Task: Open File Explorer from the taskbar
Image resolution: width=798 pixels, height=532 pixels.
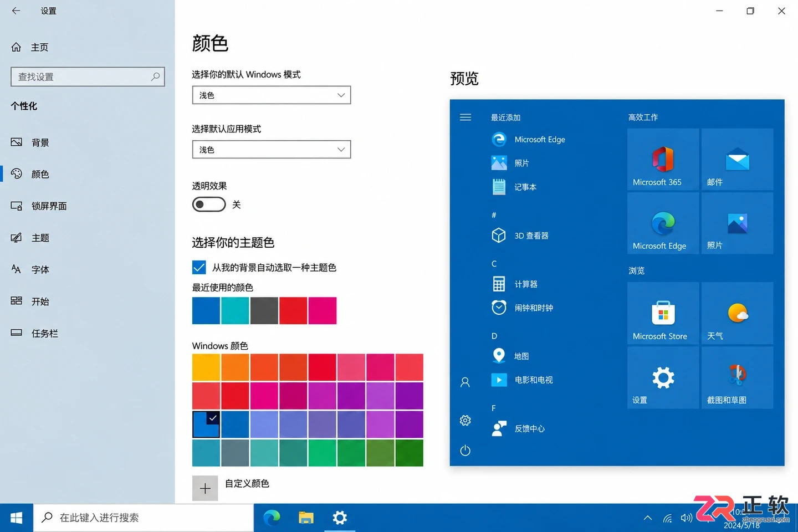Action: pos(306,518)
